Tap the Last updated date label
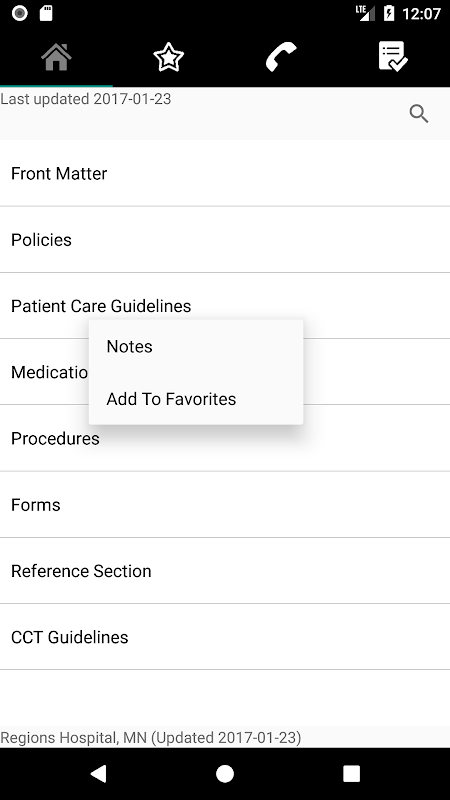This screenshot has height=800, width=450. [x=85, y=98]
